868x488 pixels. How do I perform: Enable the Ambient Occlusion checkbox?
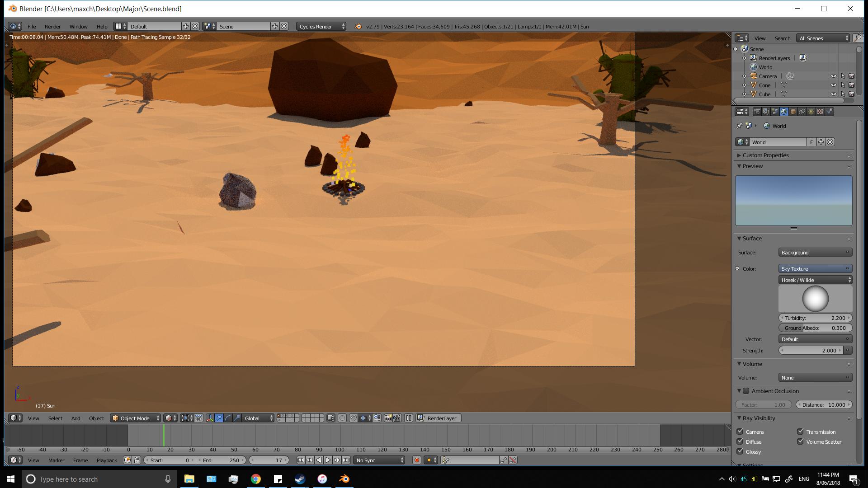746,391
